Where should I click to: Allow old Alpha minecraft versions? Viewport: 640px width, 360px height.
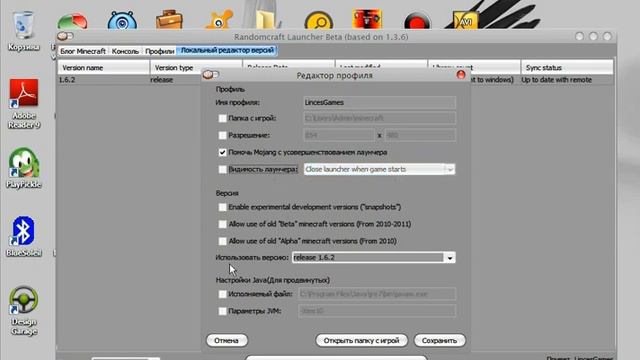coord(222,241)
